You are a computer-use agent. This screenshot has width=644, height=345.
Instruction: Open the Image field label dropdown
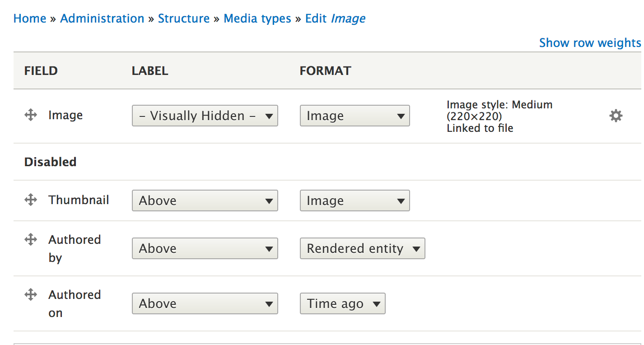(205, 116)
